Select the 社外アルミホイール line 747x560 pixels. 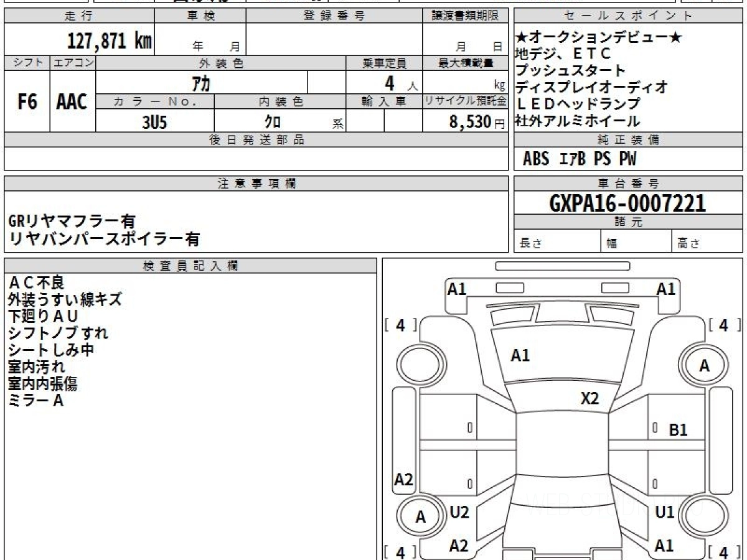tap(577, 121)
